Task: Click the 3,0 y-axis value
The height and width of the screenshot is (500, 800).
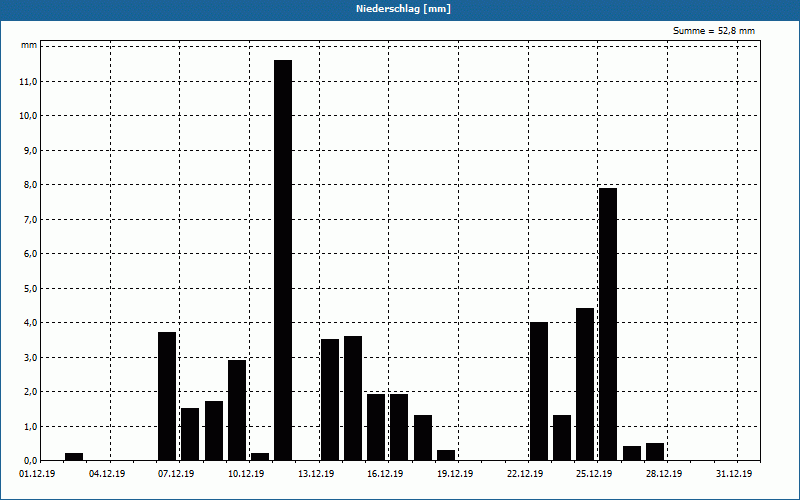Action: pos(29,357)
